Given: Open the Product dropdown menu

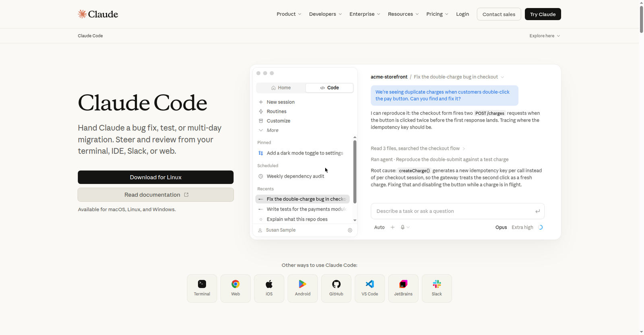Looking at the screenshot, I should click(x=289, y=14).
